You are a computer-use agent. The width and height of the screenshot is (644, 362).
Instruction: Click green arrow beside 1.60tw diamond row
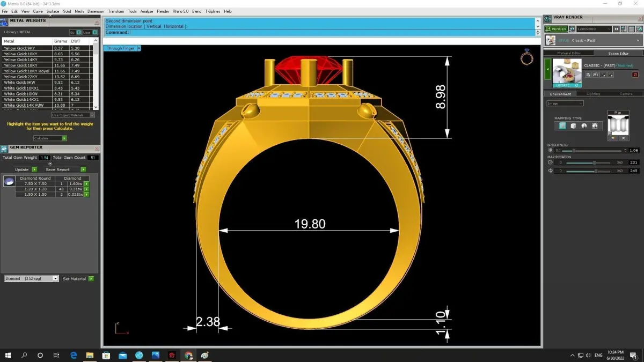[86, 184]
